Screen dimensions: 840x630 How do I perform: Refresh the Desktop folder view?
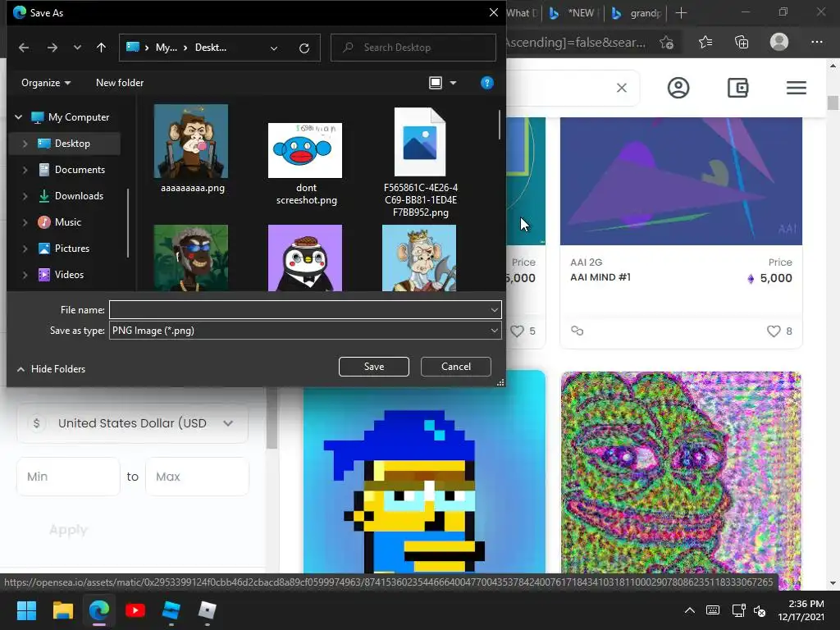[304, 48]
